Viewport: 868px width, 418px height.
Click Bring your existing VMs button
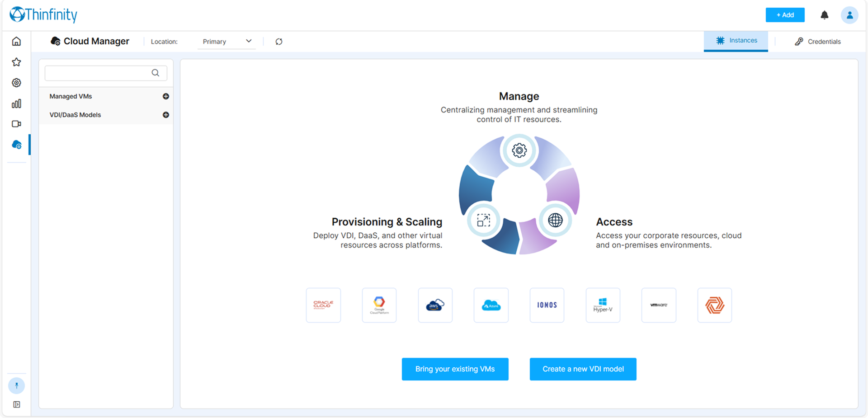[455, 369]
